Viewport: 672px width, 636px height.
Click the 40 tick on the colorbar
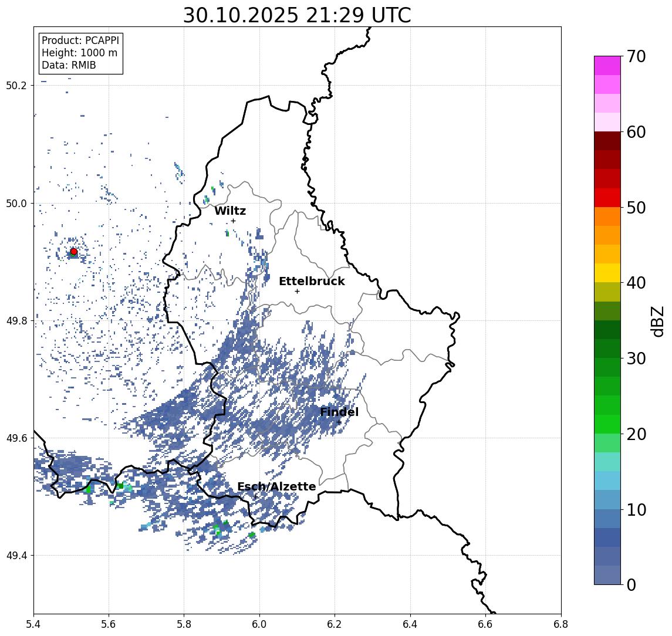pos(636,283)
